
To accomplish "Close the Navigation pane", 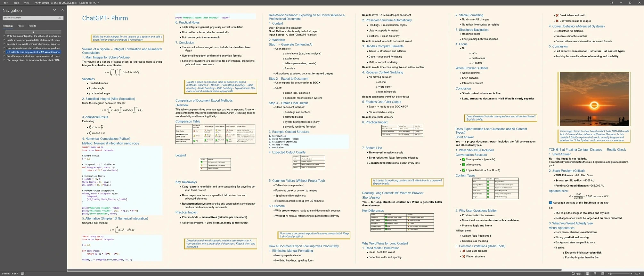I will pyautogui.click(x=62, y=10).
